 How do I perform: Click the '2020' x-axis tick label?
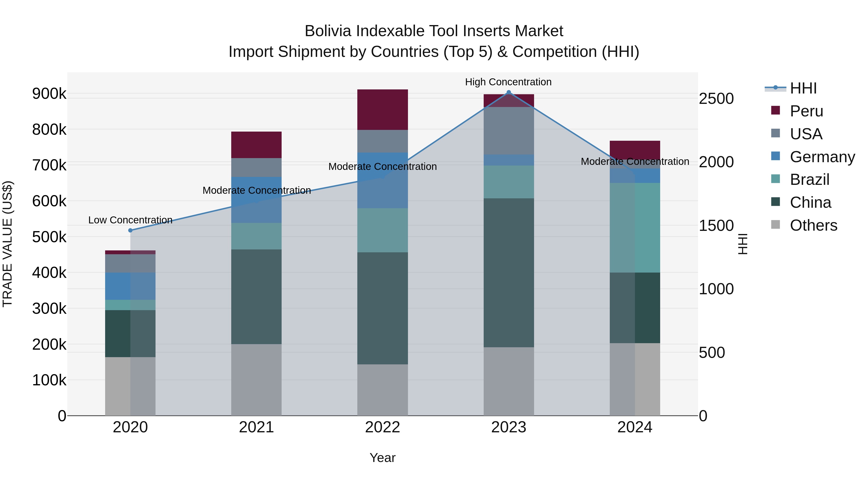130,427
